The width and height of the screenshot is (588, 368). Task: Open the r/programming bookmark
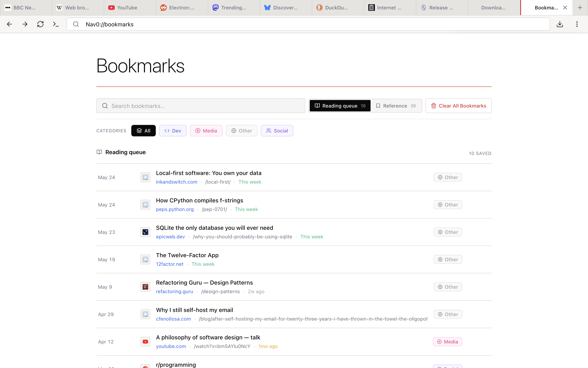pyautogui.click(x=176, y=365)
